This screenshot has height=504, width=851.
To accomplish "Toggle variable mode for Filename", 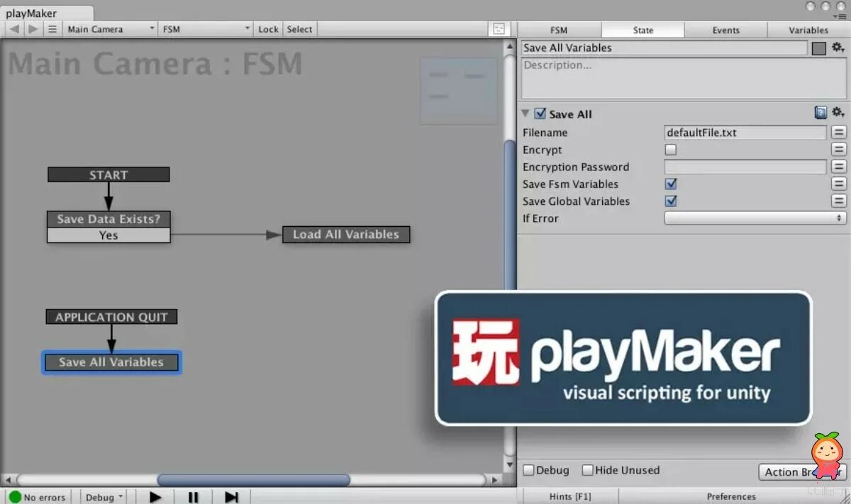I will tap(839, 133).
